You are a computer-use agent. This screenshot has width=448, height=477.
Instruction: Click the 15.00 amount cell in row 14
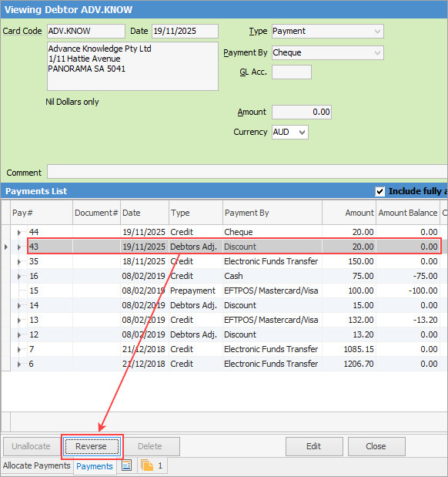pos(349,305)
